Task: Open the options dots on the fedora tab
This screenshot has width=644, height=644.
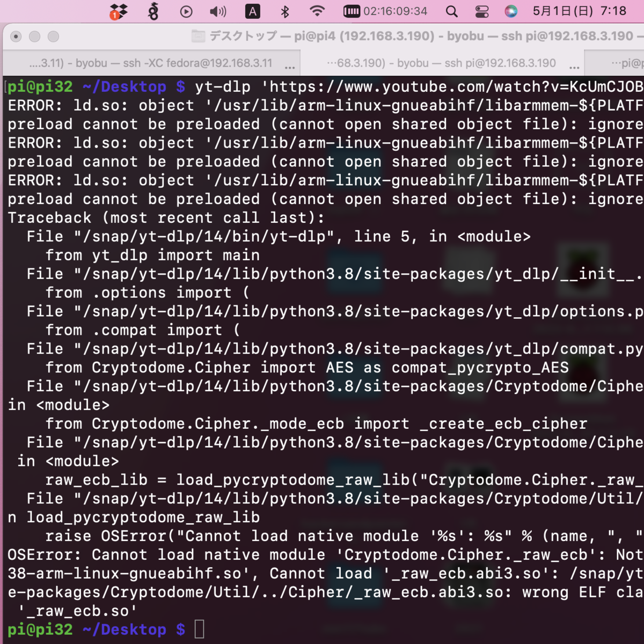Action: click(290, 68)
